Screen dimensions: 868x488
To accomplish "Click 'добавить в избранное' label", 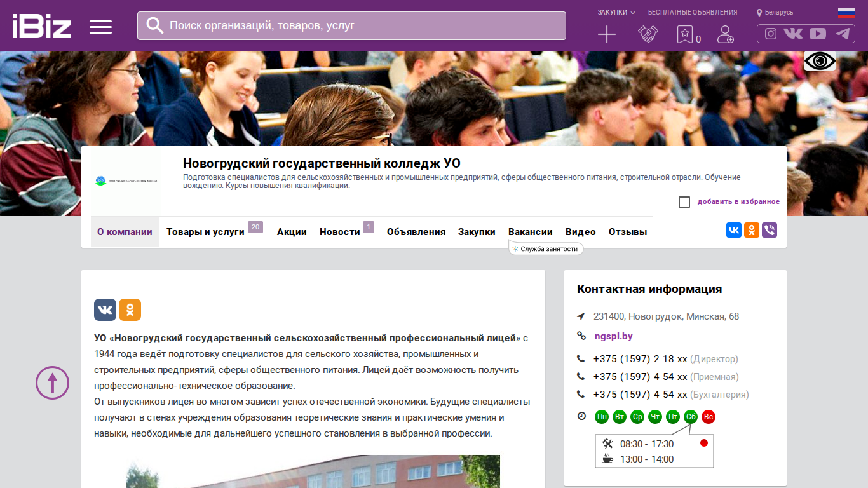I will [x=738, y=202].
